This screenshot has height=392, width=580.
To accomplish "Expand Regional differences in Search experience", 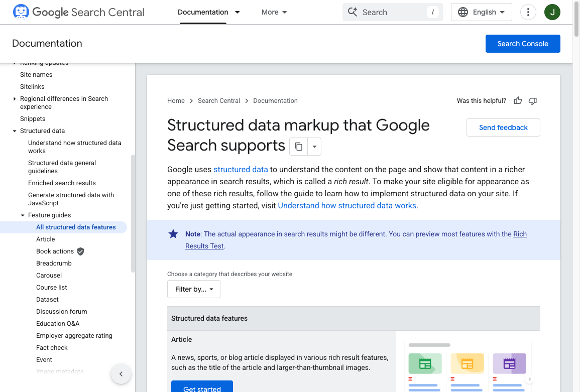I will (x=15, y=99).
